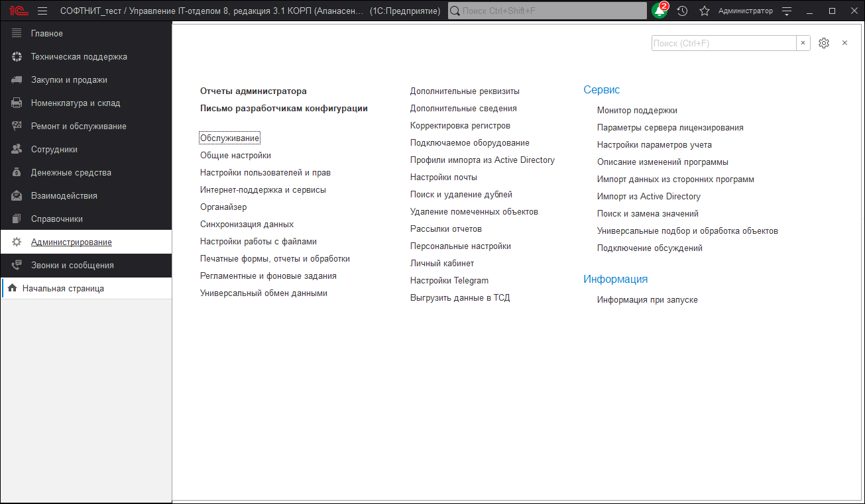Open Настройки Telegram
Screen dimensions: 865x504
pos(451,280)
